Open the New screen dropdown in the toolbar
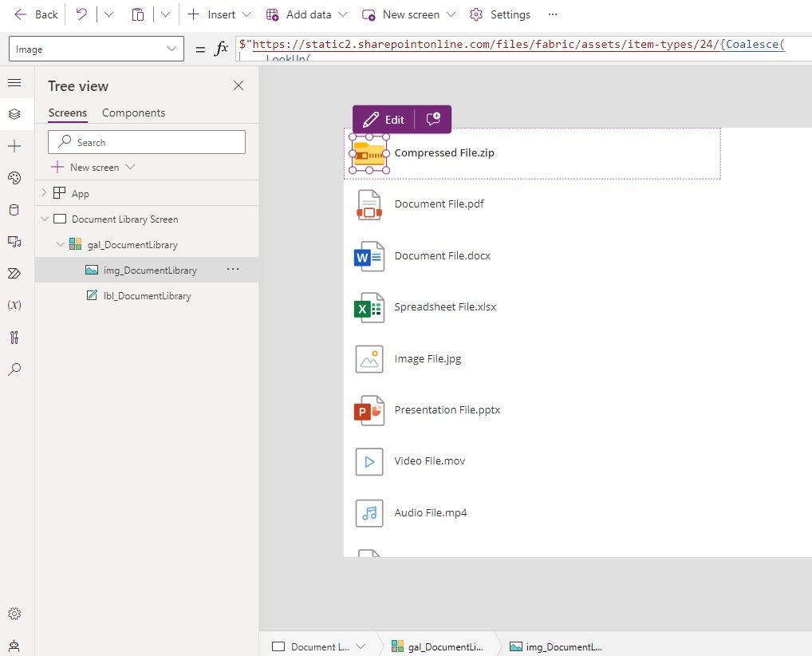The height and width of the screenshot is (656, 812). coord(451,14)
